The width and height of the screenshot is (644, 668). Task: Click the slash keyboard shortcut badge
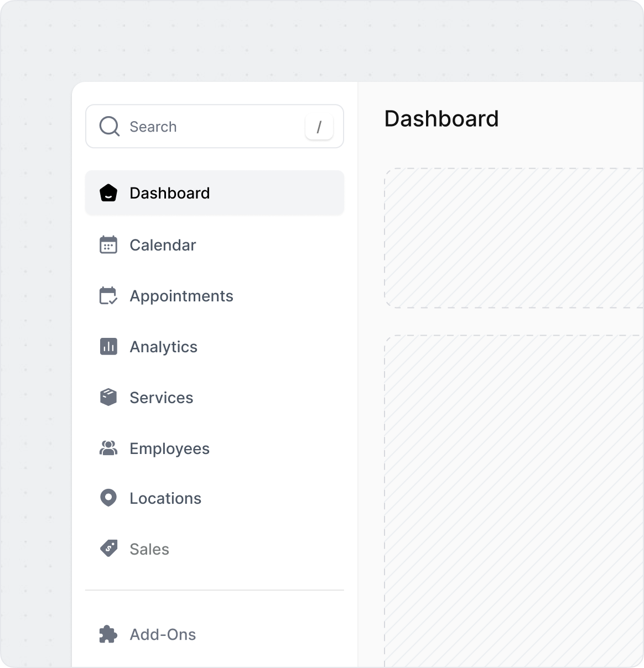[x=319, y=127]
